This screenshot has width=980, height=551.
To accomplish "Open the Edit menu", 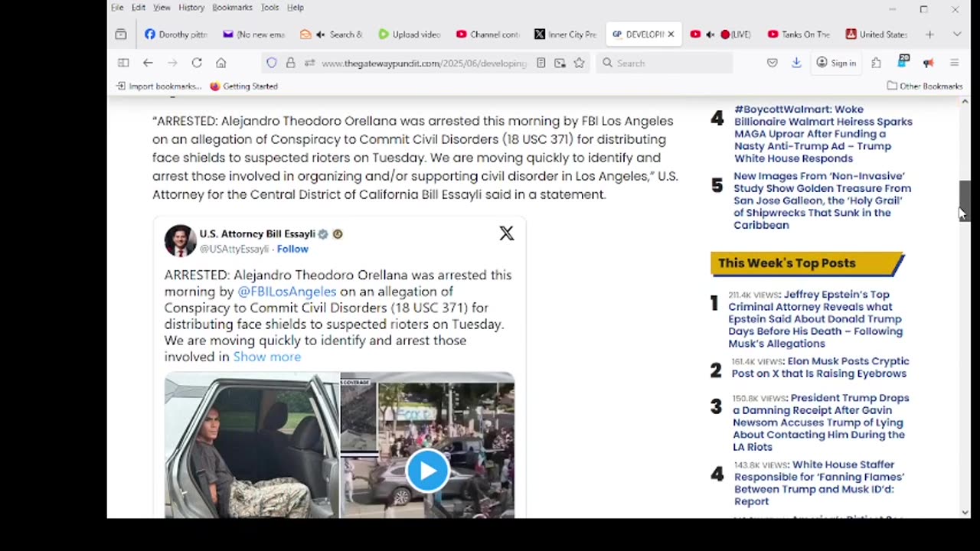I will 139,8.
